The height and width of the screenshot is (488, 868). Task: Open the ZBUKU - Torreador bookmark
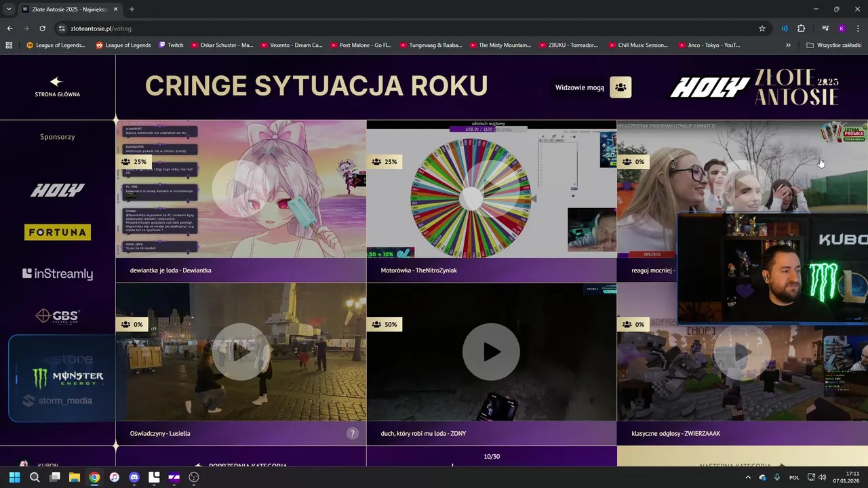(568, 45)
